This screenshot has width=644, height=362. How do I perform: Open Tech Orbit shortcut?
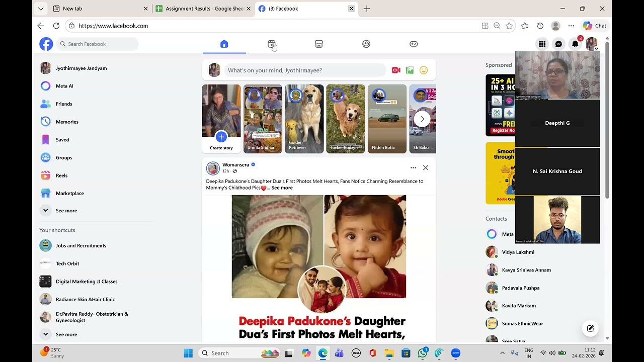[67, 263]
